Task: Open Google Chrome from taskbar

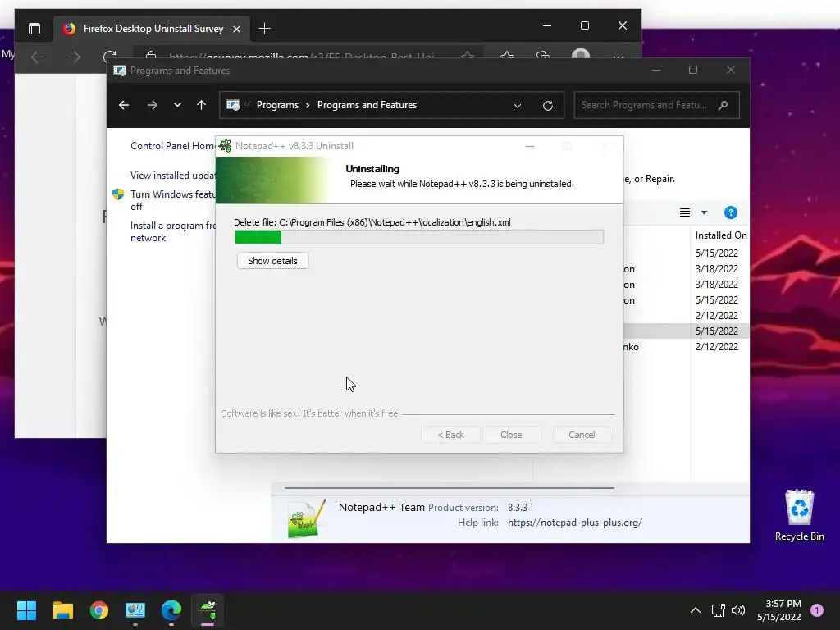Action: 99,610
